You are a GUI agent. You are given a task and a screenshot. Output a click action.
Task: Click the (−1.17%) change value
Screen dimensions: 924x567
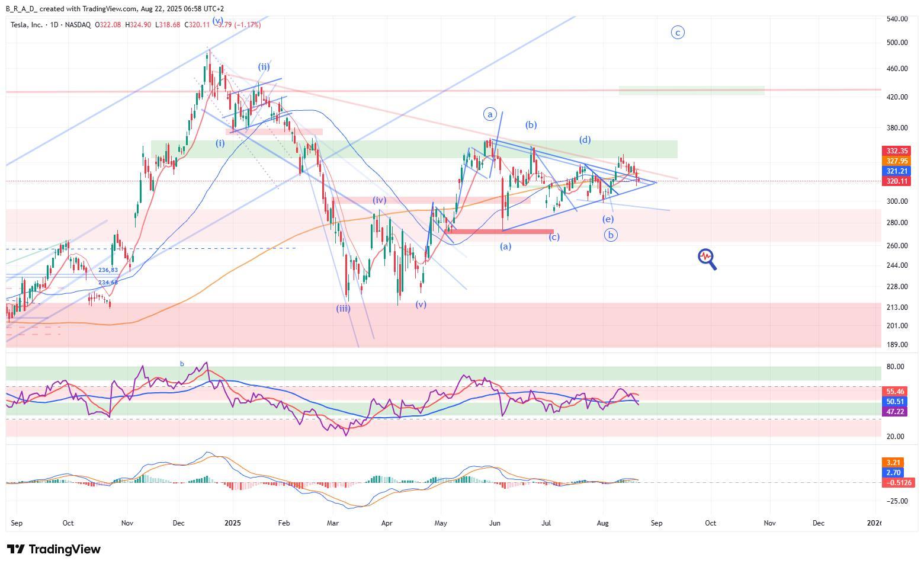tap(246, 25)
